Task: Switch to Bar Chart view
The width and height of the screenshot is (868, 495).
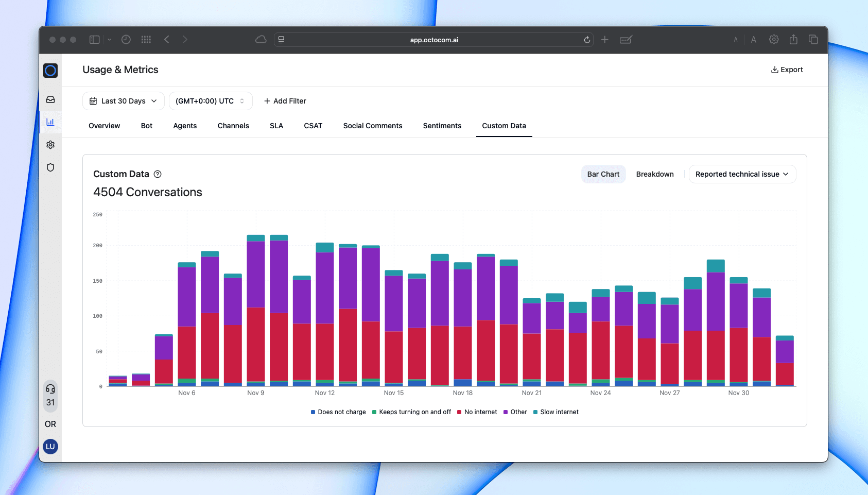Action: (603, 174)
